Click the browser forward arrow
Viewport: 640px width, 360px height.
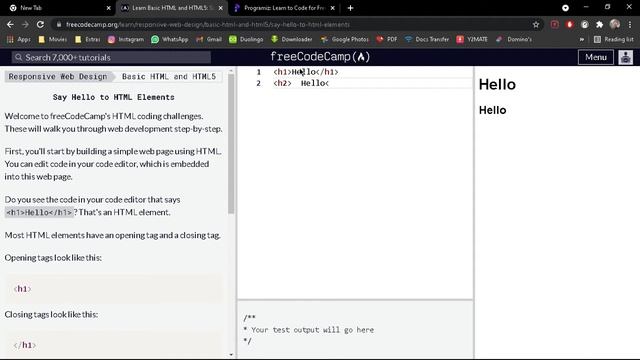click(x=25, y=24)
